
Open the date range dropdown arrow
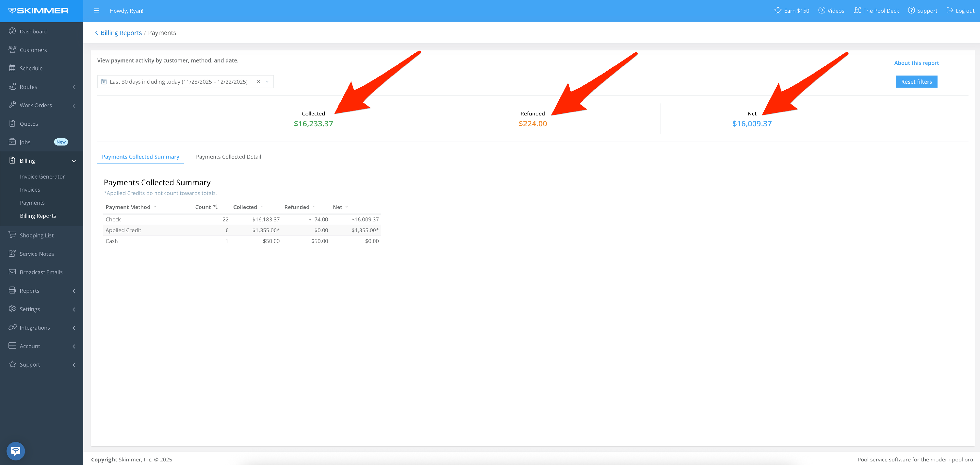click(267, 81)
